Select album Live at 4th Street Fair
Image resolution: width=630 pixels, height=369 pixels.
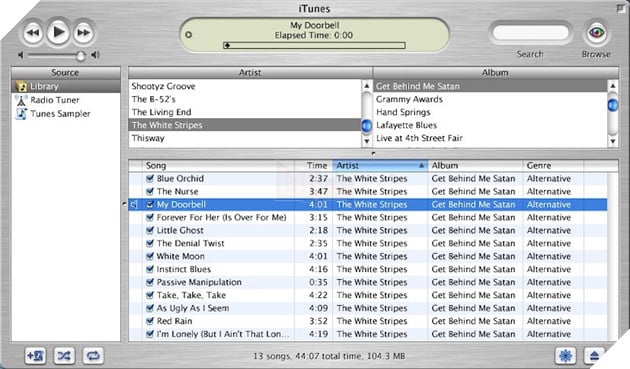[x=490, y=138]
